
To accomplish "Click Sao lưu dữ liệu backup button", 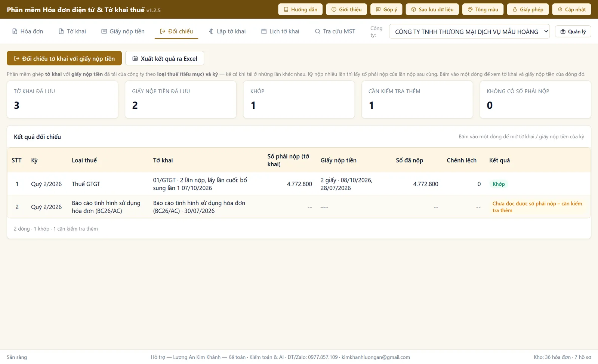I will (432, 9).
